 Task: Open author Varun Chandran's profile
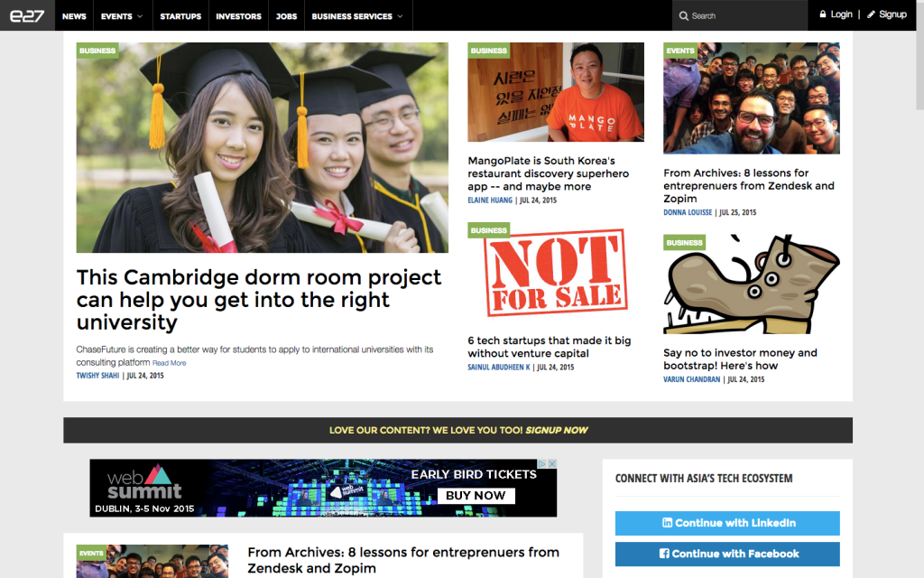click(x=692, y=380)
